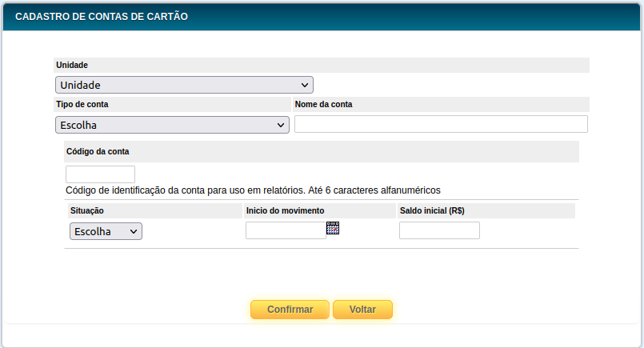
Task: Click the chevron arrow on the Unidade select
Action: pyautogui.click(x=305, y=85)
